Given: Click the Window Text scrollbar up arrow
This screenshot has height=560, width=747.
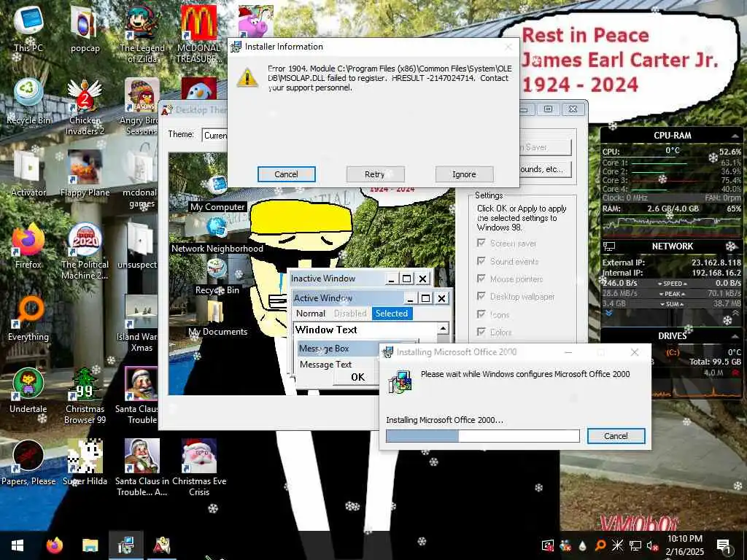Looking at the screenshot, I should point(443,329).
